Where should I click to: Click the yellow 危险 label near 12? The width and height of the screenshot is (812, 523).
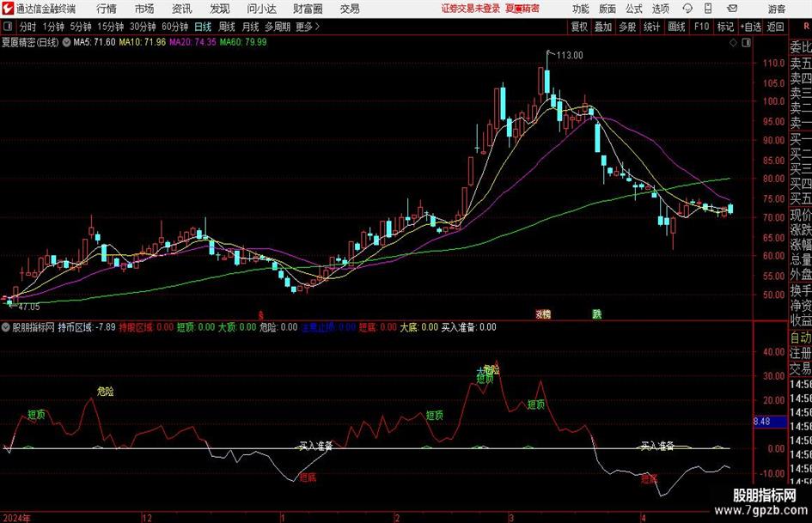point(105,392)
